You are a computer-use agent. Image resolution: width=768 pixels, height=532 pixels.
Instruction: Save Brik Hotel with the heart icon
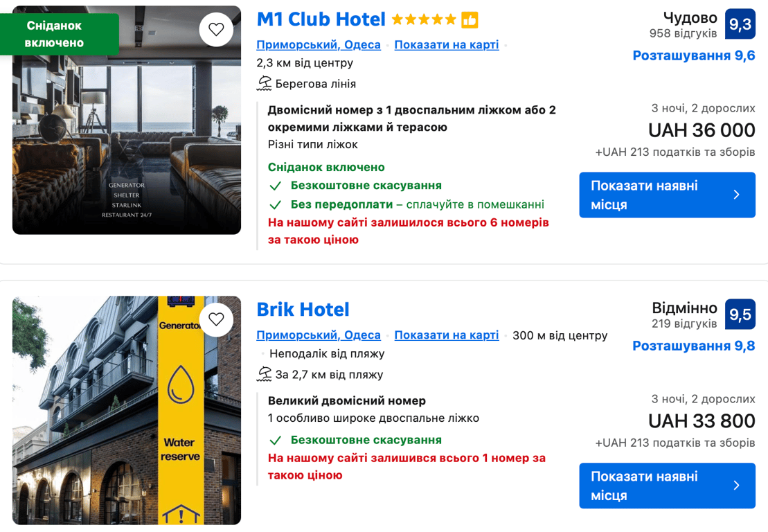pyautogui.click(x=216, y=320)
